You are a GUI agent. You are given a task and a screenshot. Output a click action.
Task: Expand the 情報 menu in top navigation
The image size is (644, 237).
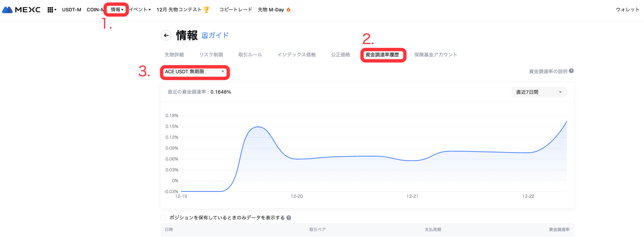coord(117,10)
